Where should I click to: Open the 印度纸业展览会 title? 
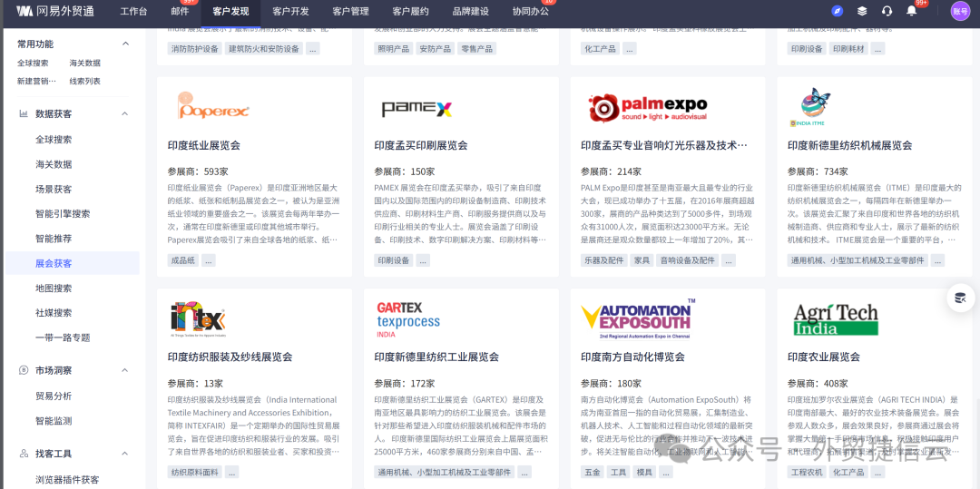[x=204, y=145]
